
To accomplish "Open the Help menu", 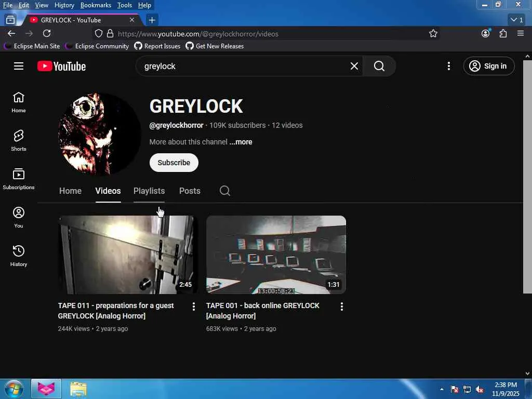I will click(x=144, y=5).
